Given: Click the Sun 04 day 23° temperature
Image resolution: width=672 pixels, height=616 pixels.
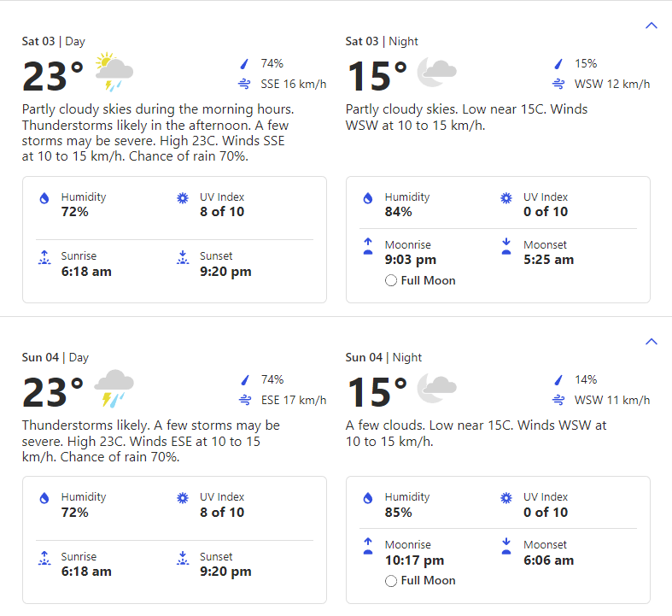Looking at the screenshot, I should pyautogui.click(x=53, y=392).
